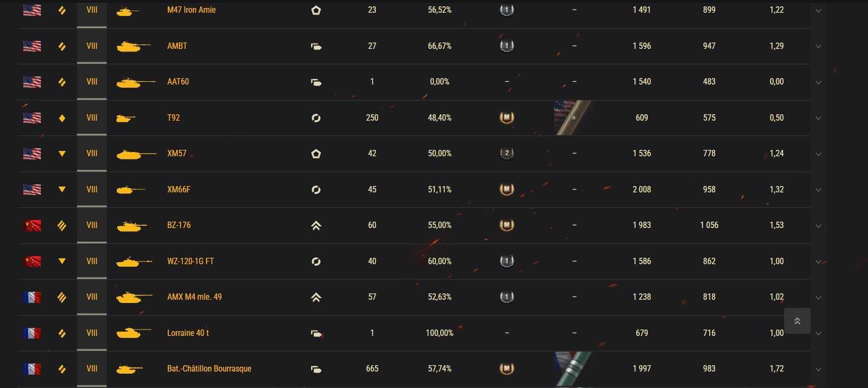Click the XM57 tank destroyer class icon
The height and width of the screenshot is (388, 868).
click(x=316, y=154)
